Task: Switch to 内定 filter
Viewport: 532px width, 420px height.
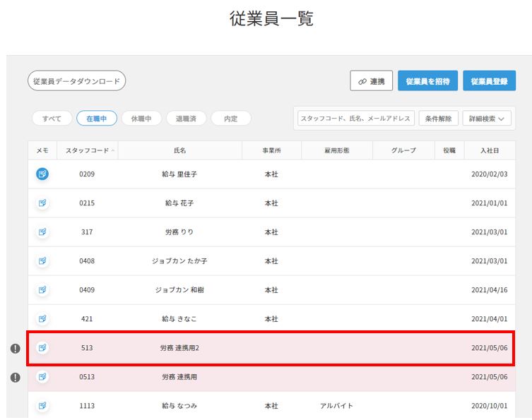Action: (x=230, y=119)
